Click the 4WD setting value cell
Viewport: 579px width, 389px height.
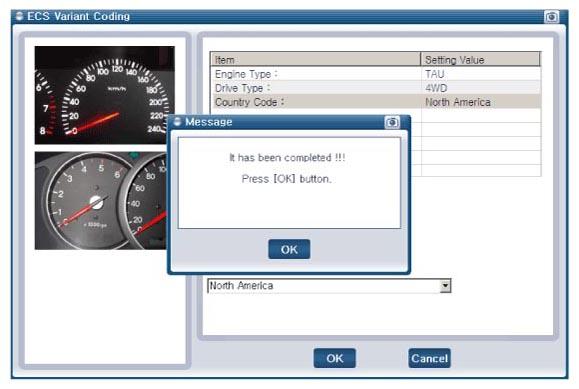point(480,88)
